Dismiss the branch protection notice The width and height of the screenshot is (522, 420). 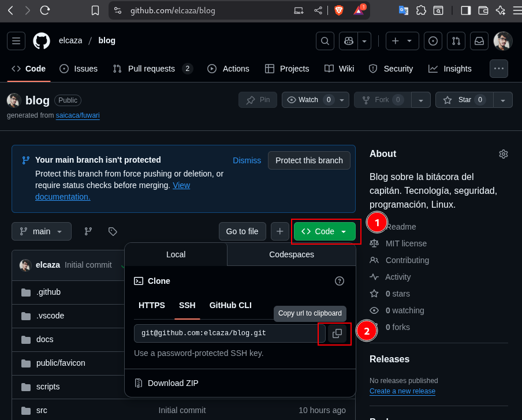coord(247,160)
